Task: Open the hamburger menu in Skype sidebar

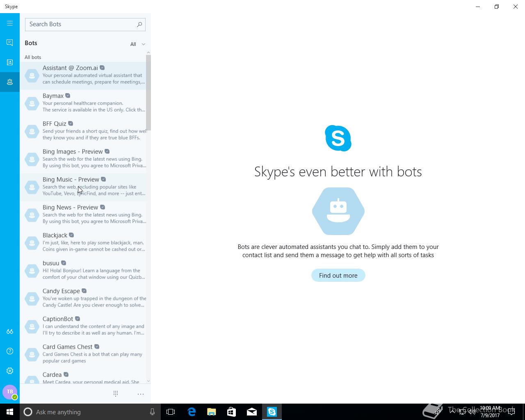Action: pos(10,23)
